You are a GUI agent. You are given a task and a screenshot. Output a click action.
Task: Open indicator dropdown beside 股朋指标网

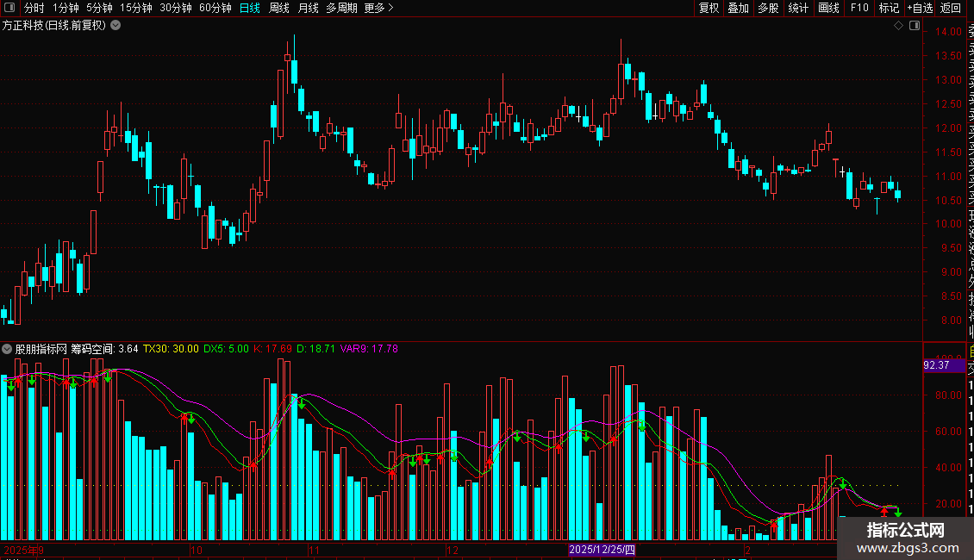[x=7, y=349]
